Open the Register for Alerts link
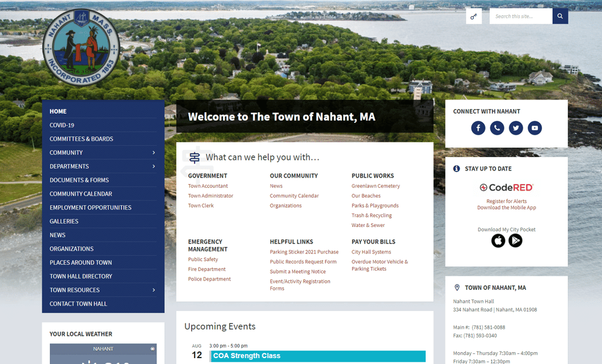Image resolution: width=602 pixels, height=364 pixels. [x=506, y=200]
